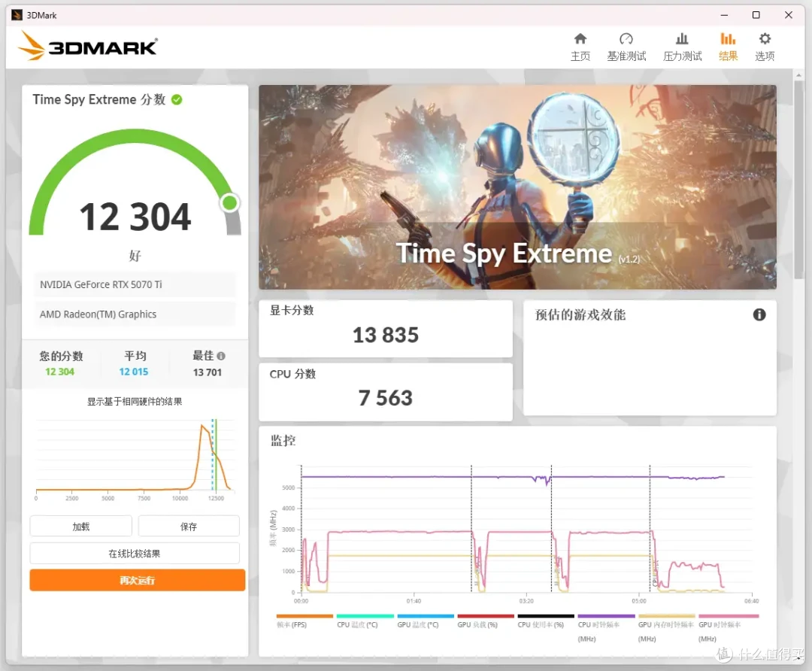812x671 pixels.
Task: Open the 选项 gear icon
Action: coord(765,39)
